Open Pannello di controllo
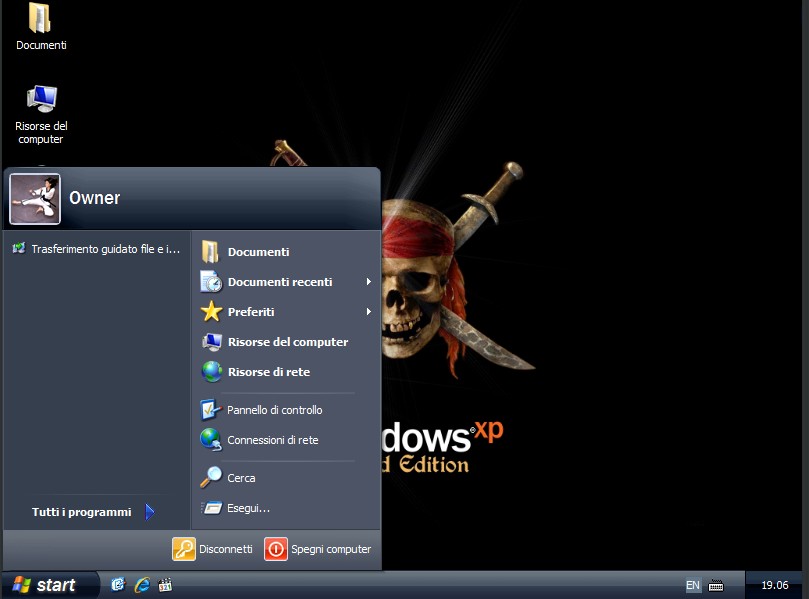 pos(285,410)
